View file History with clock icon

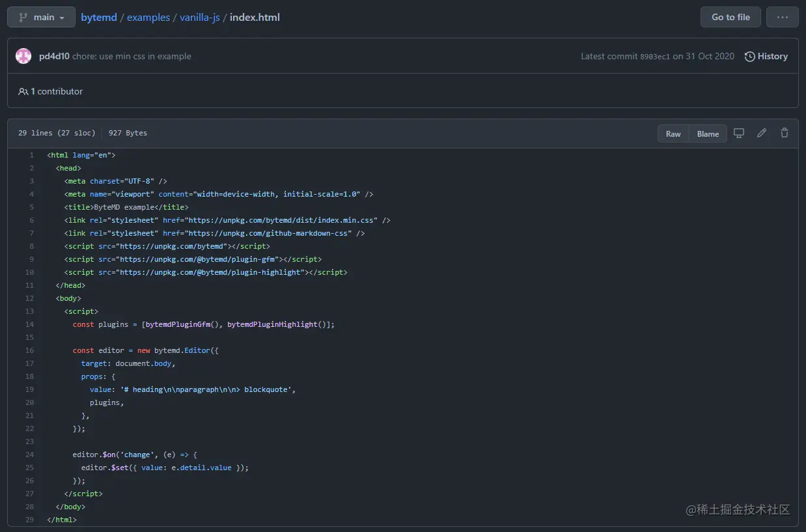(x=766, y=57)
